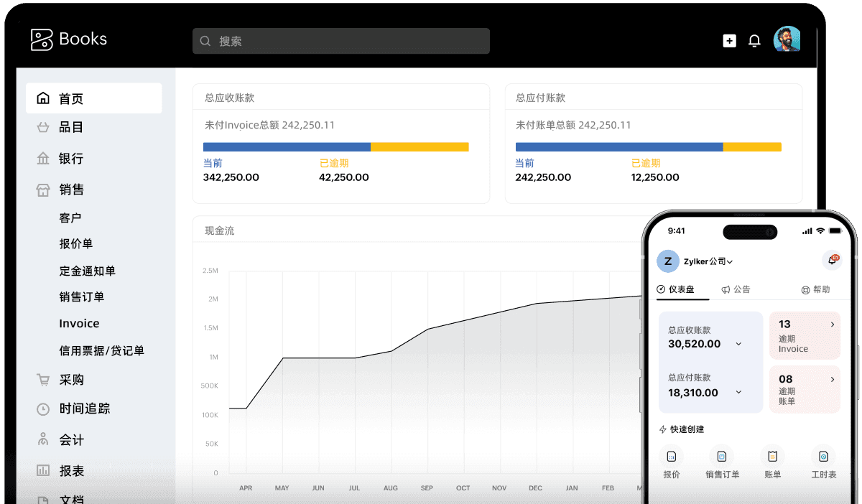The image size is (862, 504).
Task: Click 当前 342,250.00 receivables amount
Action: [x=231, y=177]
